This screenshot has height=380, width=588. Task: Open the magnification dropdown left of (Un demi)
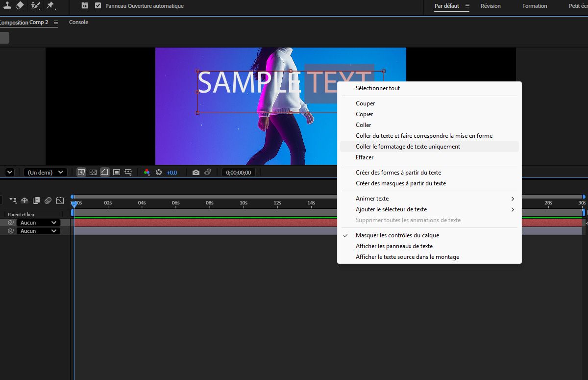(9, 172)
